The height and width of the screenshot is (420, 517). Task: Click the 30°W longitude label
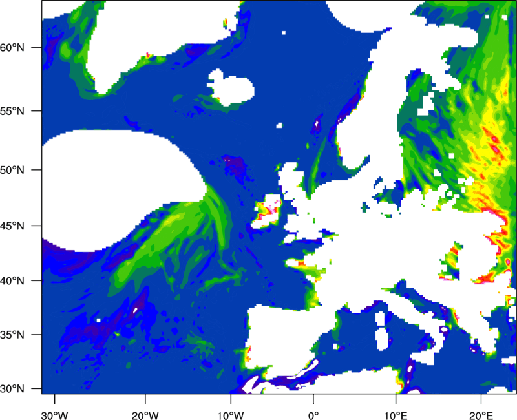click(x=55, y=407)
